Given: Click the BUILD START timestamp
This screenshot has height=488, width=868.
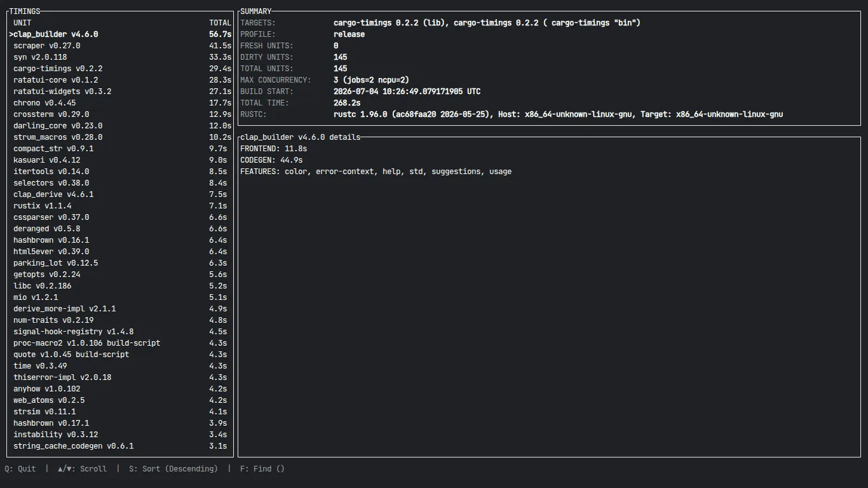Looking at the screenshot, I should (x=407, y=91).
